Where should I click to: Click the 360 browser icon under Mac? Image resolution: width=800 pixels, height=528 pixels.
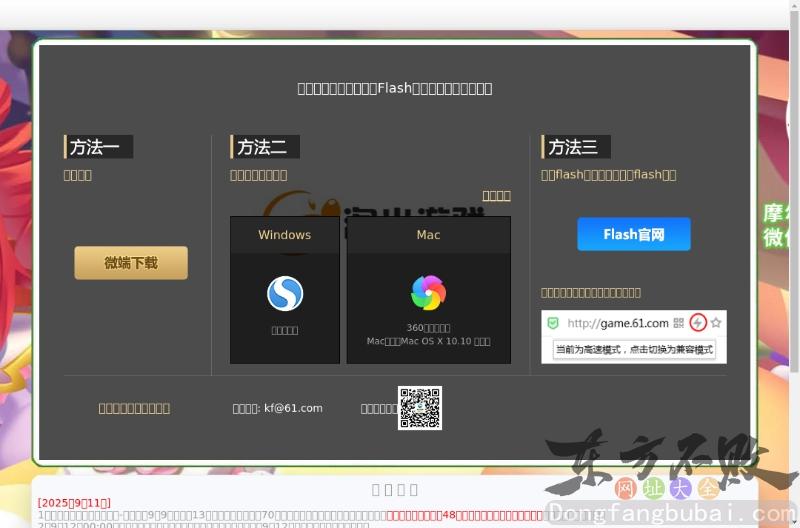pyautogui.click(x=428, y=293)
